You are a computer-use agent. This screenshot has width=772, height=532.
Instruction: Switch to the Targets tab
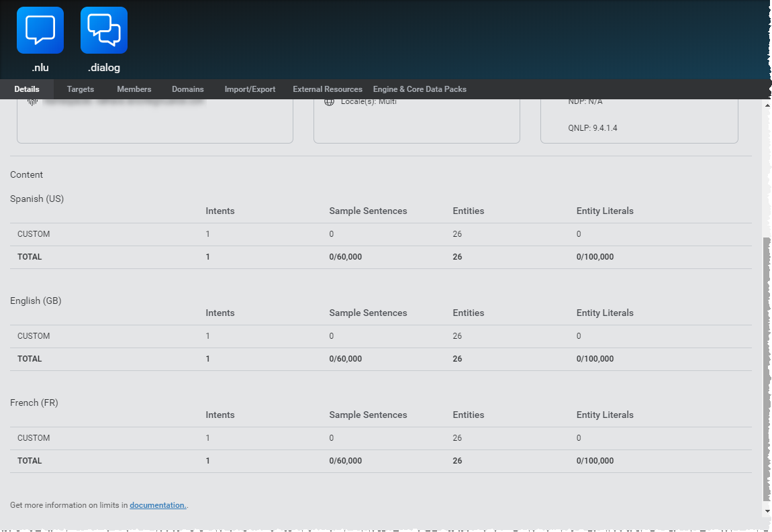(80, 89)
